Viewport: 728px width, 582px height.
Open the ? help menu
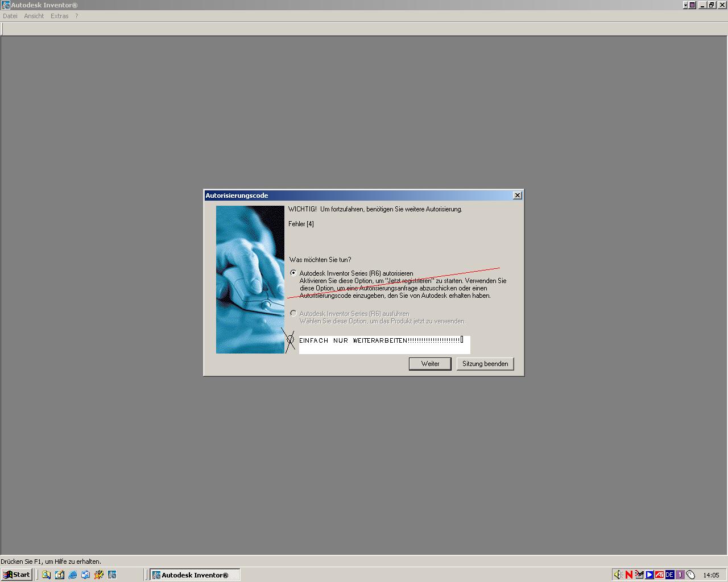77,16
